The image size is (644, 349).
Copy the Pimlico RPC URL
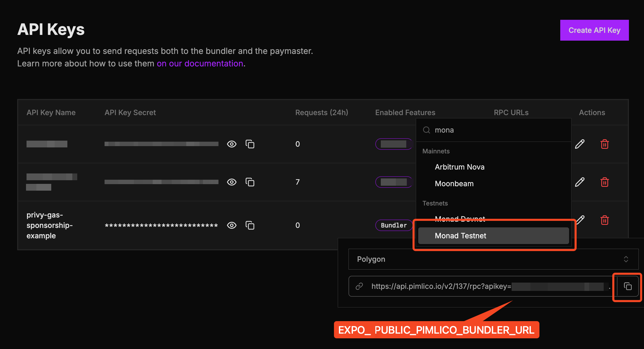click(x=628, y=286)
